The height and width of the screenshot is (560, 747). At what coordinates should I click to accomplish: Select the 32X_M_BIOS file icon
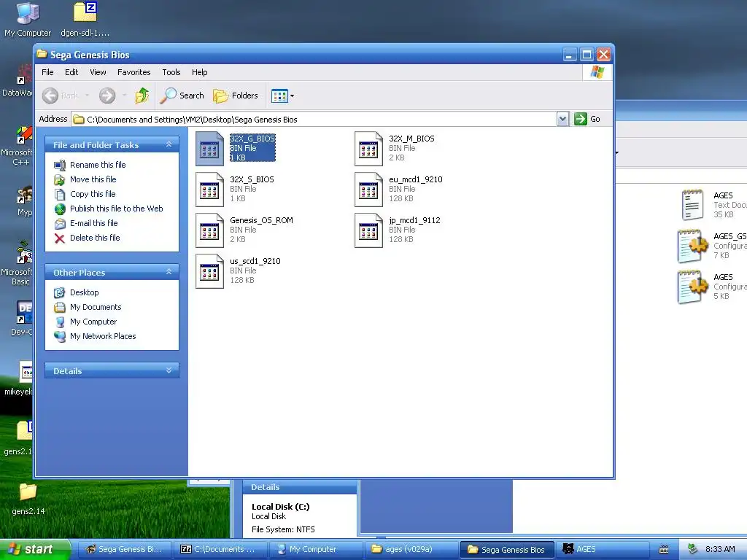coord(368,149)
